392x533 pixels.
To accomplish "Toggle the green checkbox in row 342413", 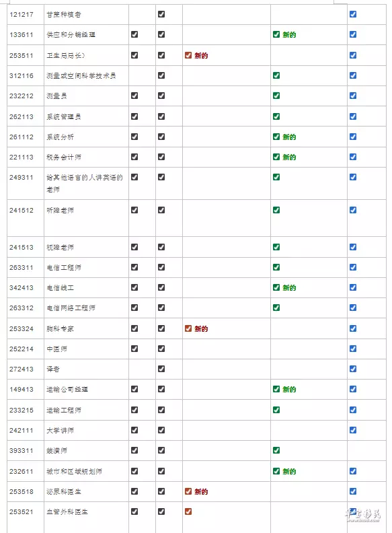I will click(x=276, y=287).
